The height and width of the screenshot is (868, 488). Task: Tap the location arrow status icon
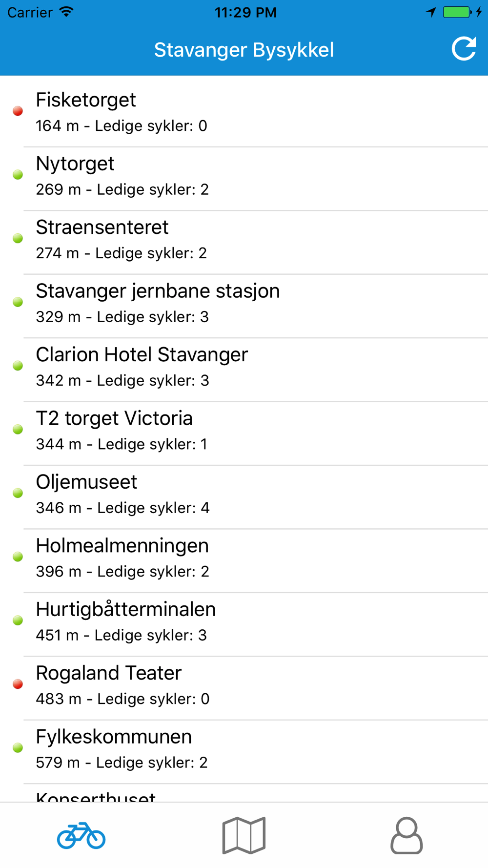coord(431,12)
